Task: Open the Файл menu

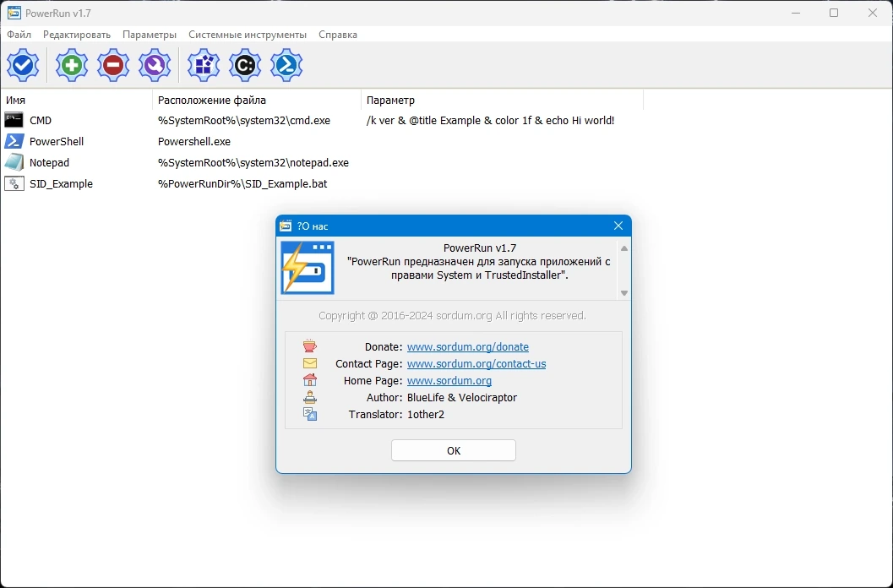Action: 19,35
